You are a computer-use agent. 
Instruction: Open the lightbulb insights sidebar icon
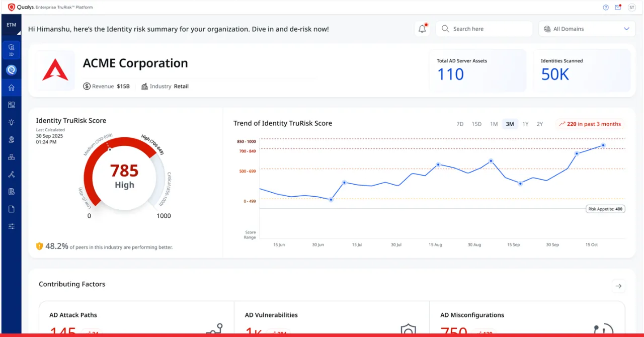pos(11,122)
